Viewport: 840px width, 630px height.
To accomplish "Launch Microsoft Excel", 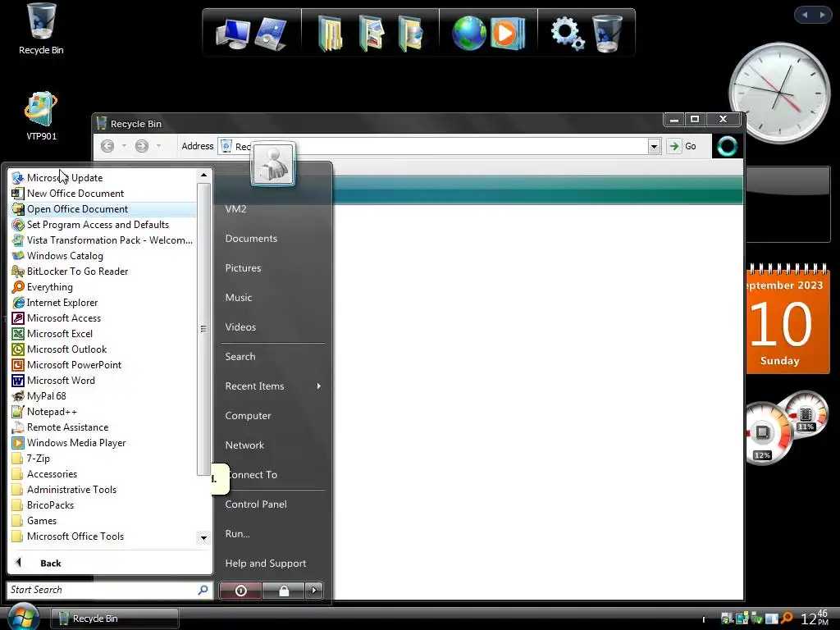I will point(103,333).
